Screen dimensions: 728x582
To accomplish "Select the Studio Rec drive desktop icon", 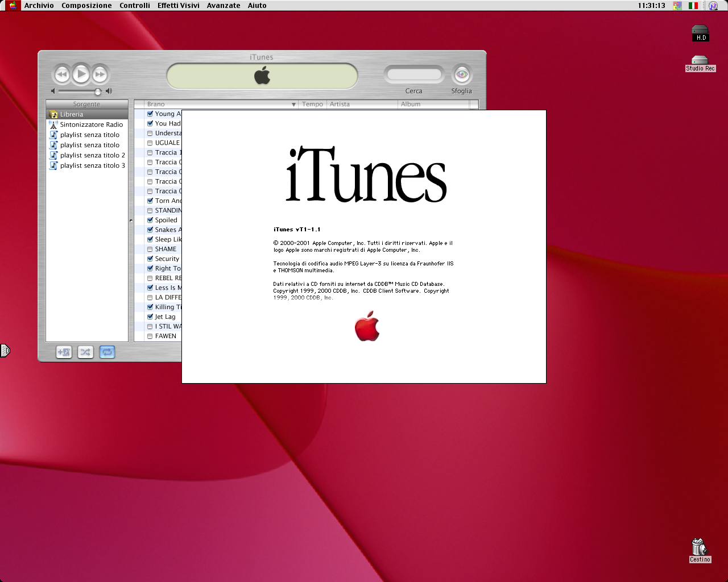I will (x=700, y=64).
